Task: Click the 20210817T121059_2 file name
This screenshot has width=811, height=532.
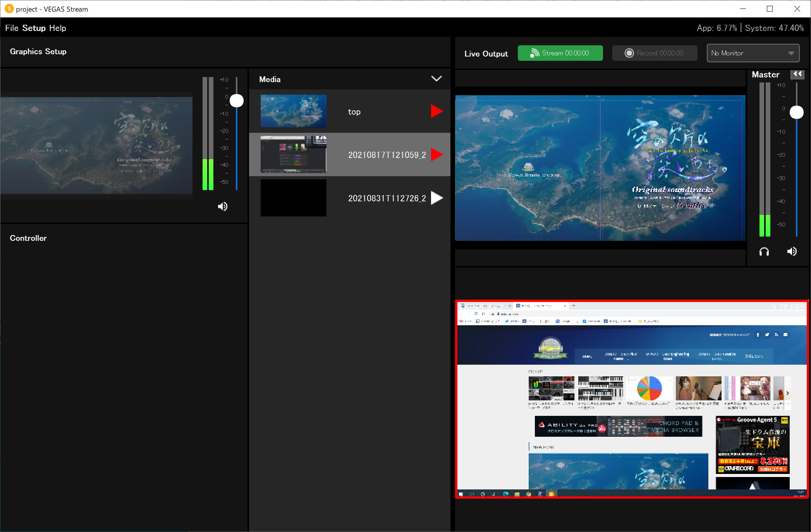Action: tap(387, 155)
